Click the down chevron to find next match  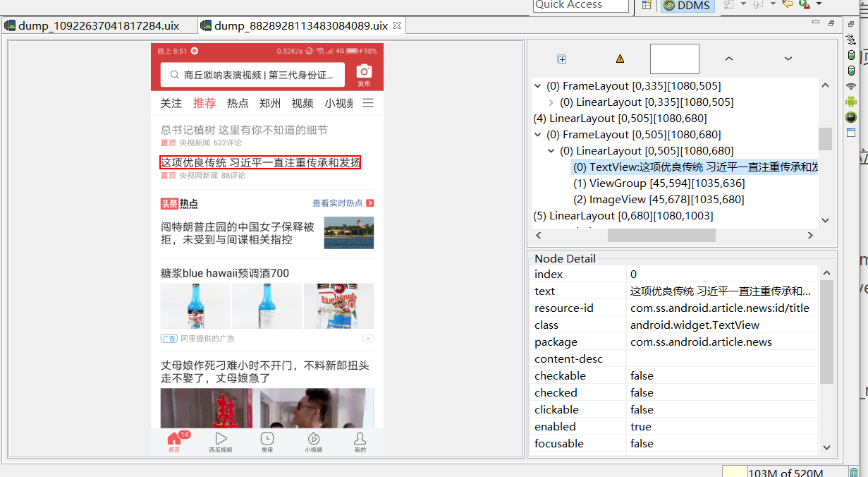pyautogui.click(x=788, y=59)
